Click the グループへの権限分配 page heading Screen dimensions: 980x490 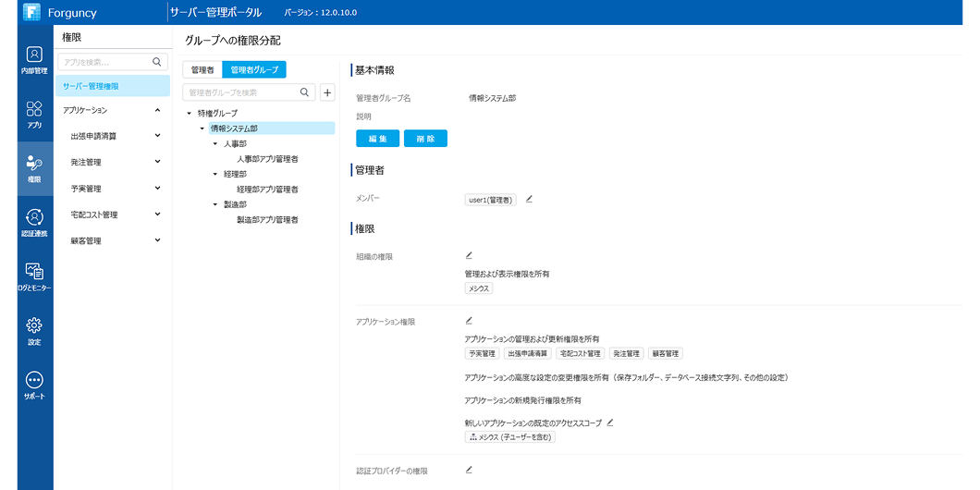(233, 41)
